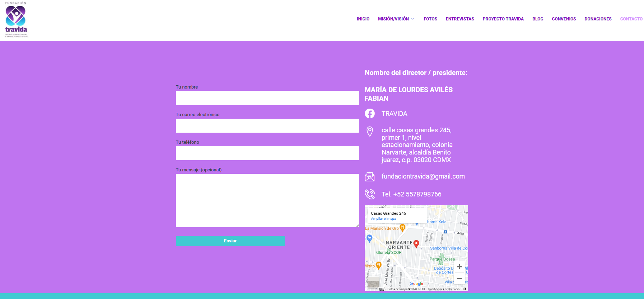
Task: Click the location pin icon beside the address
Action: point(370,131)
